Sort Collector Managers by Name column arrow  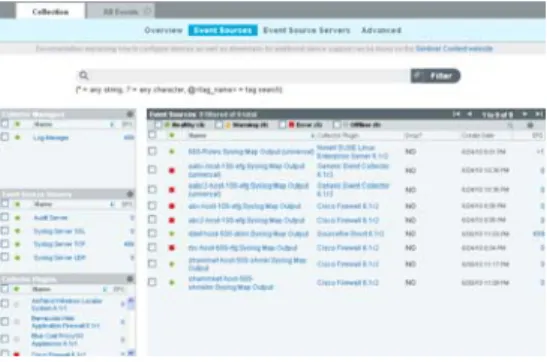coord(112,125)
